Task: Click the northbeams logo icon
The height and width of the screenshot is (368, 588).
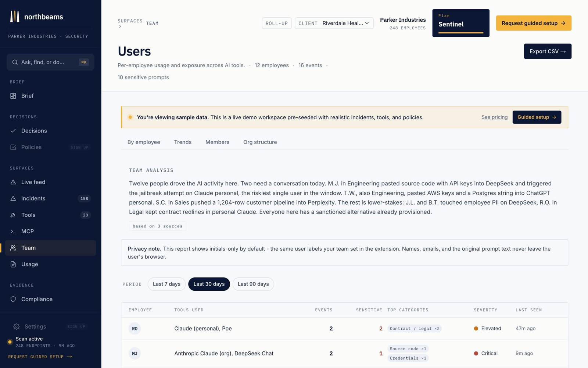Action: click(x=14, y=17)
